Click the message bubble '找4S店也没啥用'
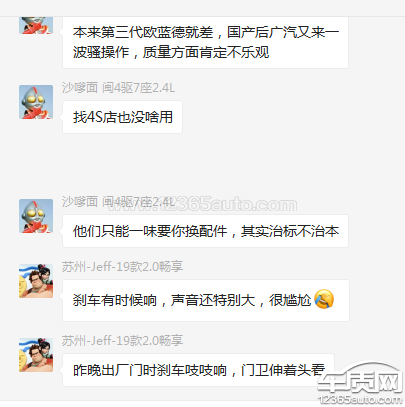The height and width of the screenshot is (407, 405). (122, 117)
